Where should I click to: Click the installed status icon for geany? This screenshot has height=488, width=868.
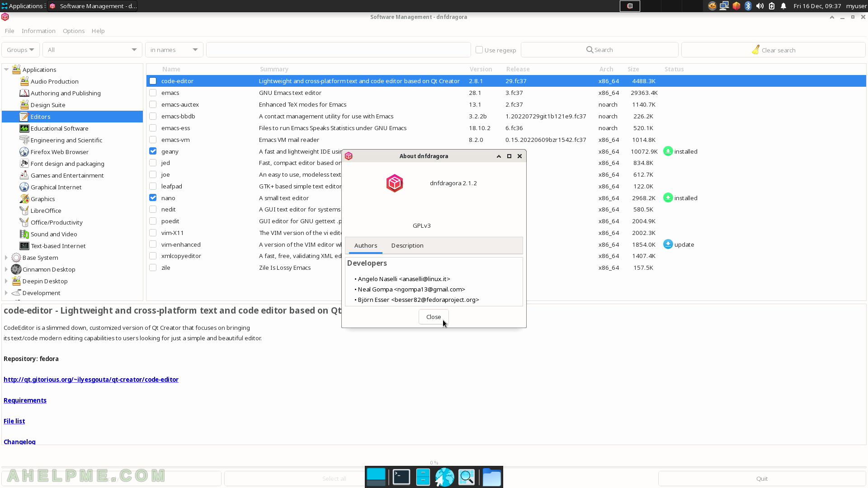pos(668,151)
